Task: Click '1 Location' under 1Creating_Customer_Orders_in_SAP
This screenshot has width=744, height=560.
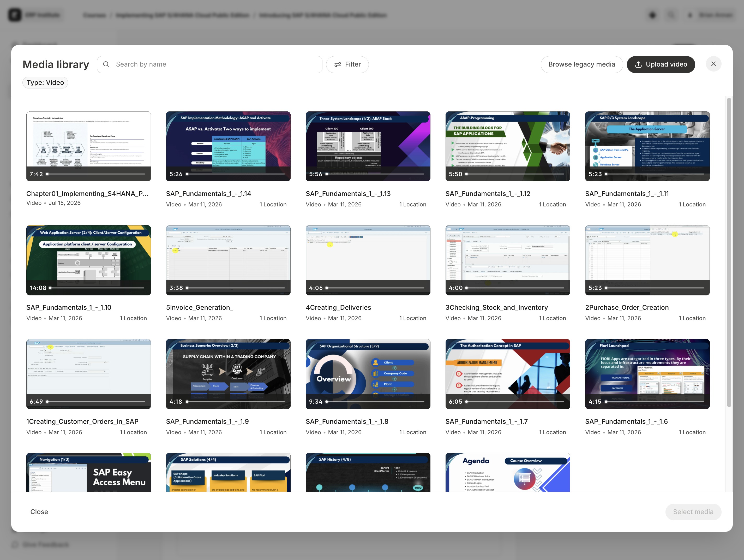Action: [134, 432]
